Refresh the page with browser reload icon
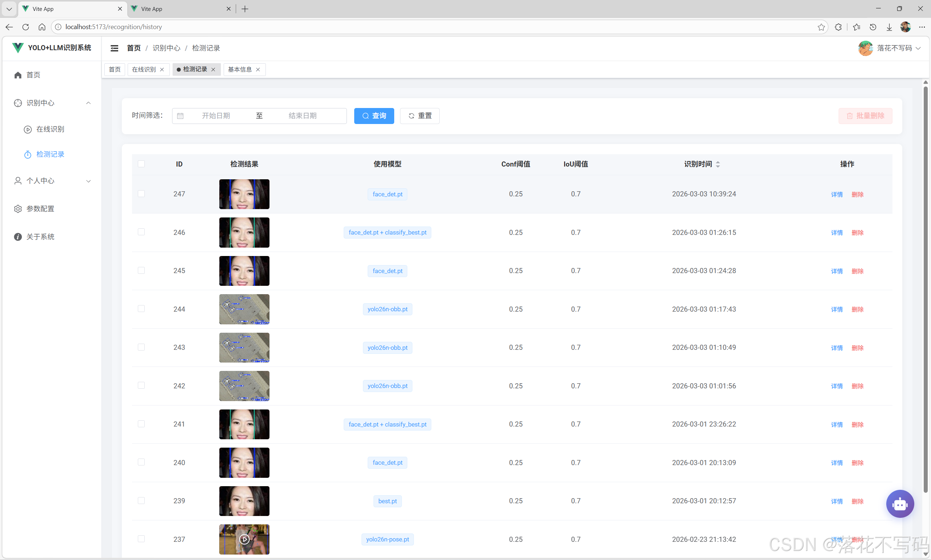This screenshot has height=560, width=931. (x=26, y=27)
